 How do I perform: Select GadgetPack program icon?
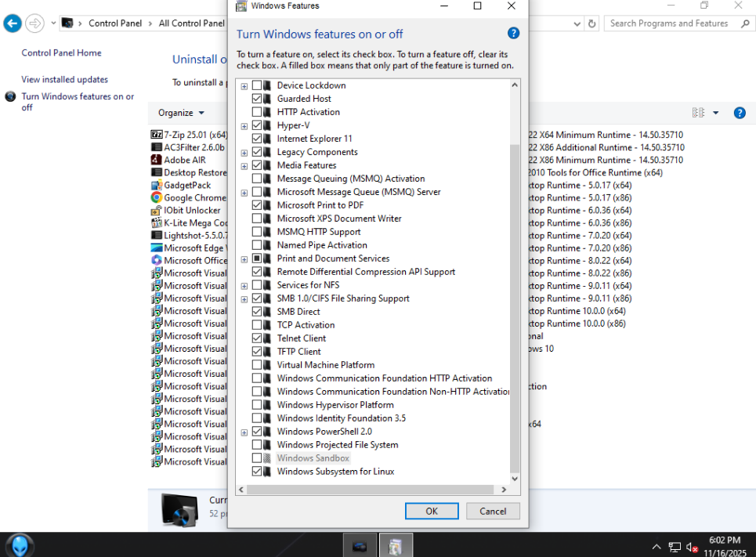(x=156, y=185)
